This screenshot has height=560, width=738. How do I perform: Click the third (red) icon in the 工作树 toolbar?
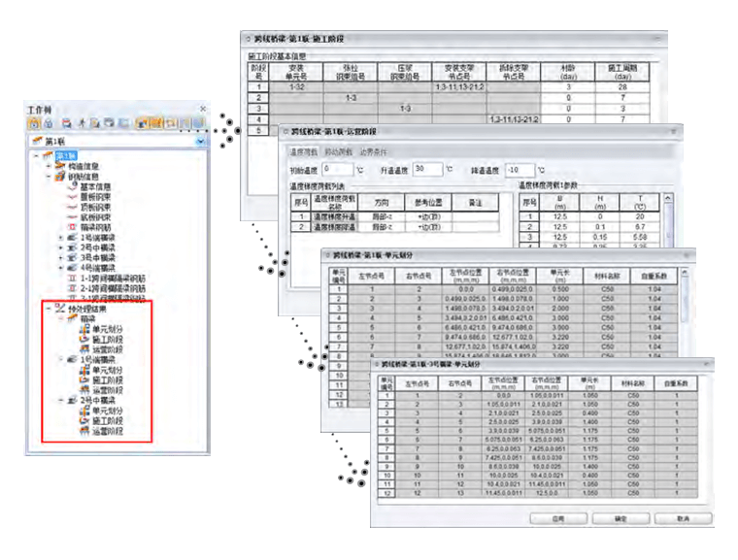pos(67,124)
